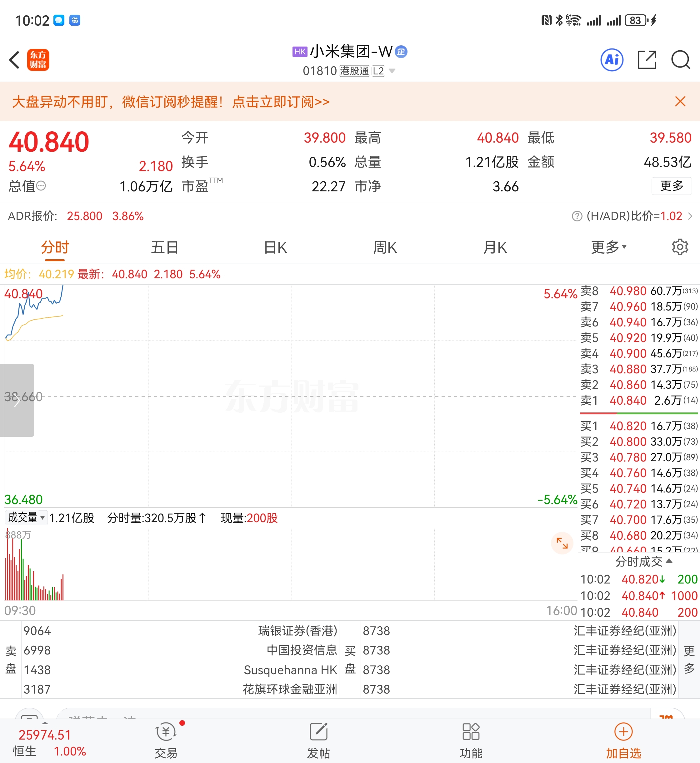700x763 pixels.
Task: Tap the share icon
Action: [647, 60]
